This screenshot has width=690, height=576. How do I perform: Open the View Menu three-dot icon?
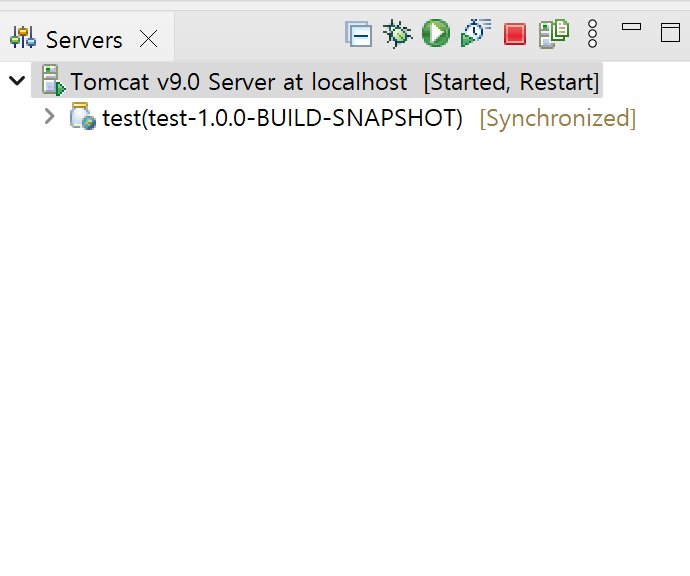pos(592,33)
